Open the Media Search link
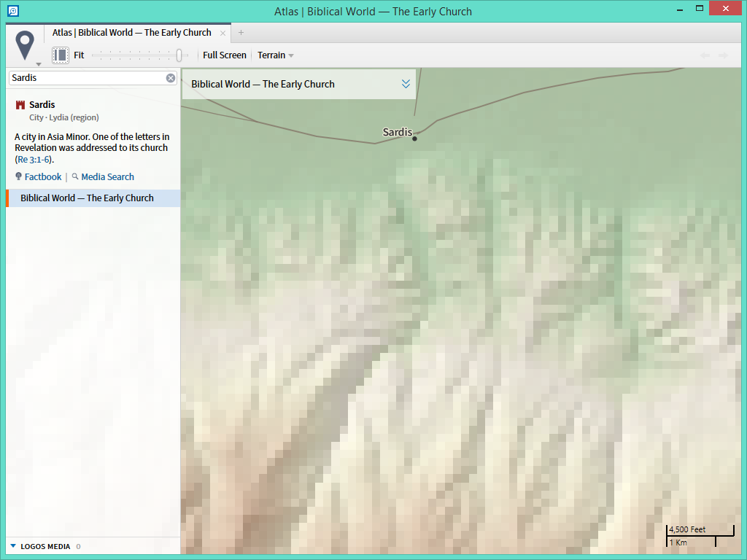The height and width of the screenshot is (560, 747). (x=108, y=176)
